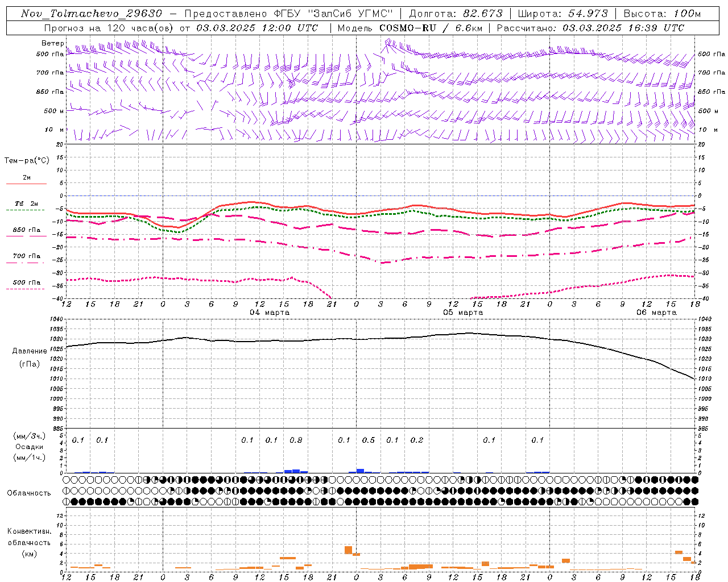
Task: Click the 'Широта: 54.973' latitude value
Action: tap(563, 14)
